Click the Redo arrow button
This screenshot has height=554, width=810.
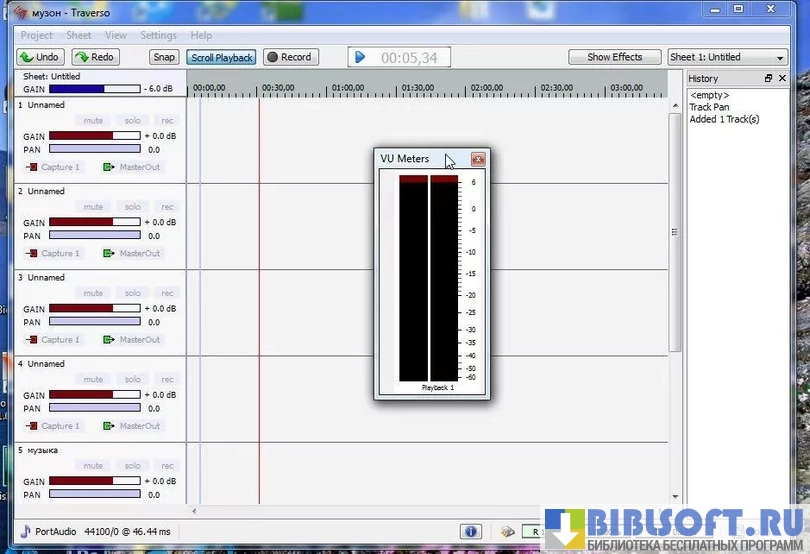pos(95,57)
